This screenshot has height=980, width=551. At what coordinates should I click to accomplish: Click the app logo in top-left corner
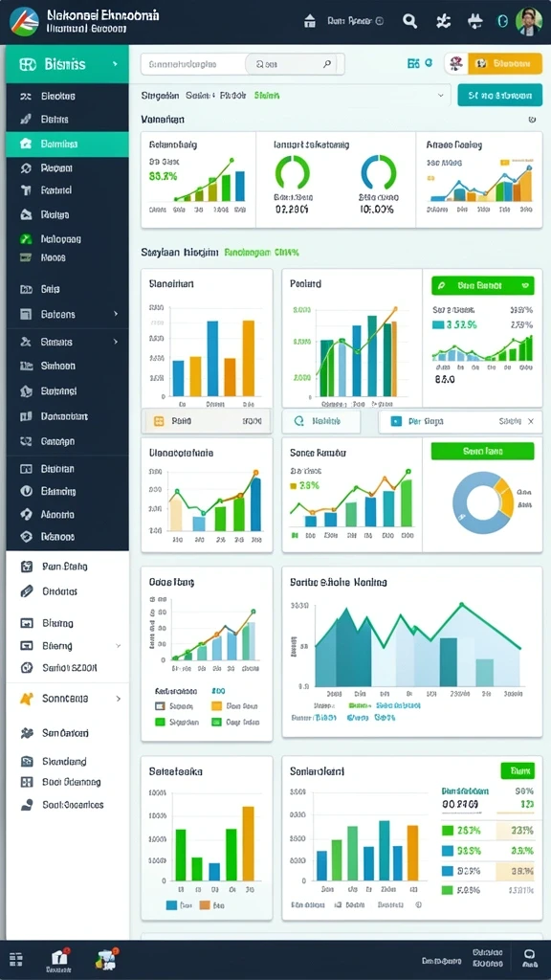point(24,21)
